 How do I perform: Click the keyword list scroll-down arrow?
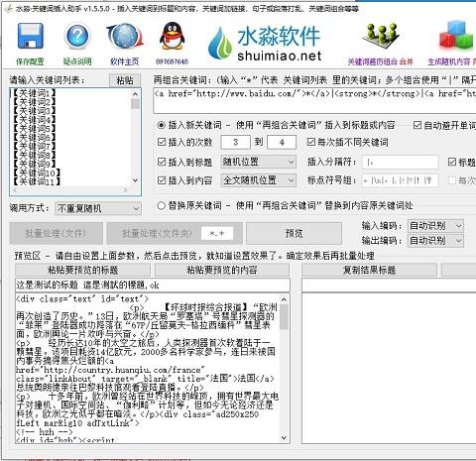135,180
